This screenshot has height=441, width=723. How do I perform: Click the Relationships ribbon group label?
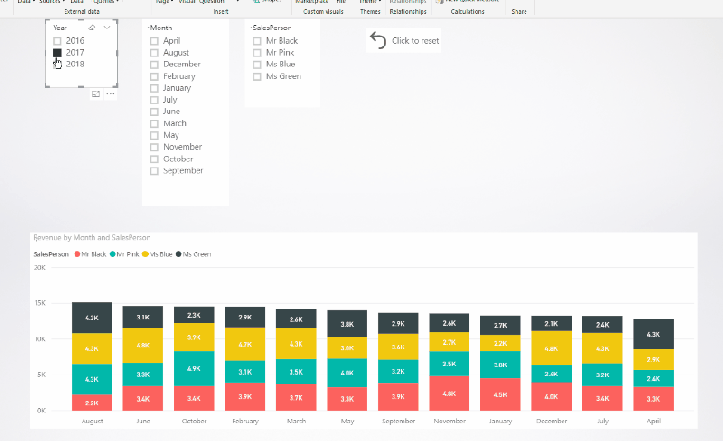click(408, 11)
